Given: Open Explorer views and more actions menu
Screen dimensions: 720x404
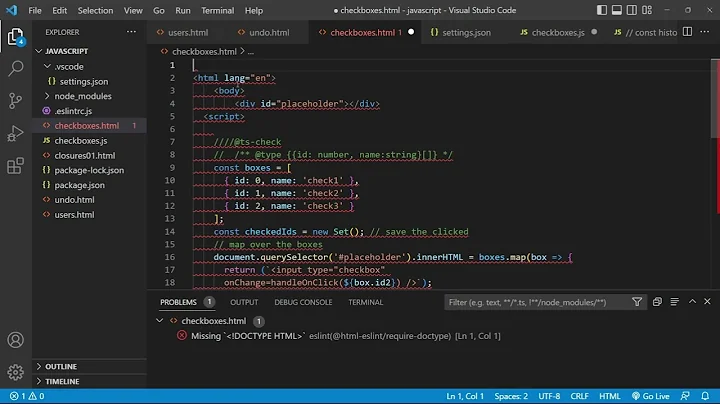Looking at the screenshot, I should [x=131, y=32].
